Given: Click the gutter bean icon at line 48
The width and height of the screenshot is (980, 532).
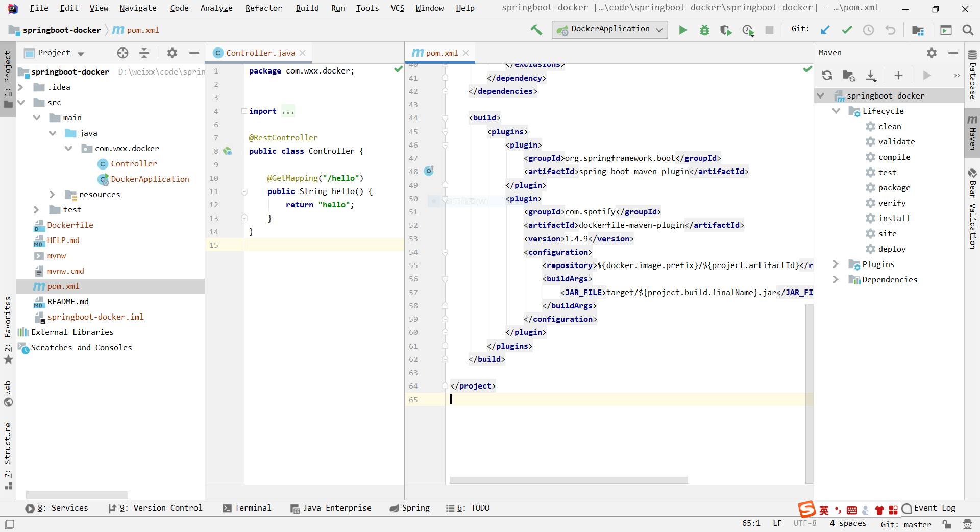Looking at the screenshot, I should 429,171.
